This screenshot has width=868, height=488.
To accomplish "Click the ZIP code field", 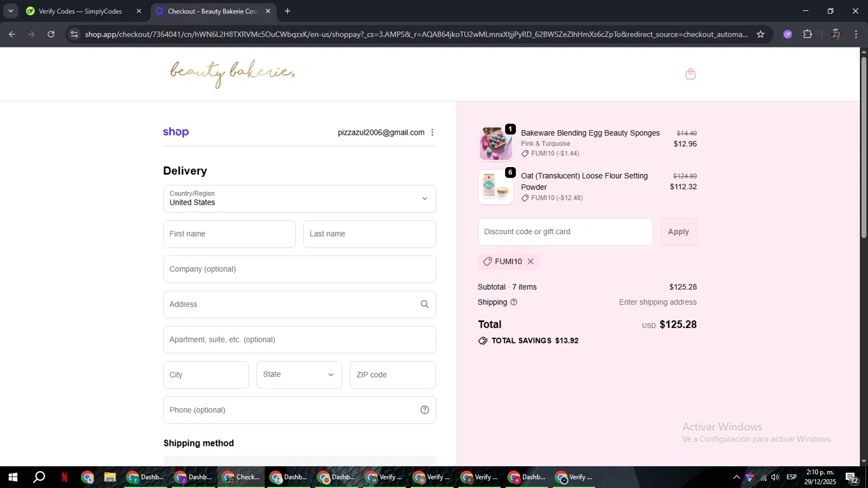I will [x=392, y=375].
